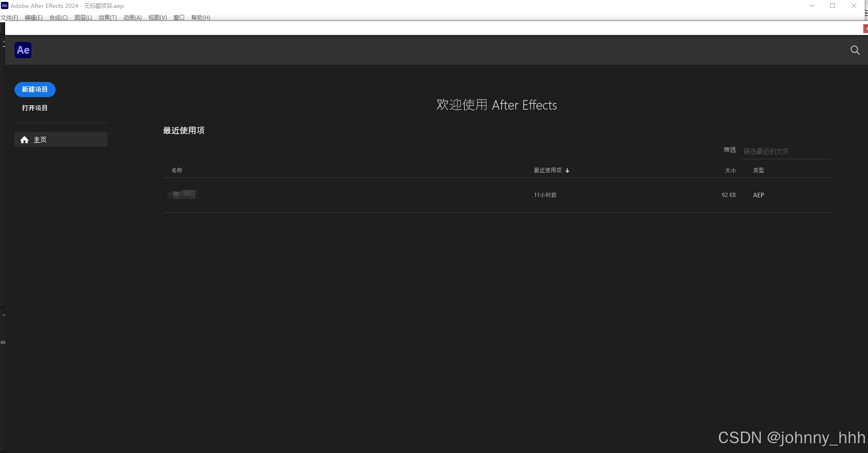The height and width of the screenshot is (453, 868).
Task: Click the 筛选 label
Action: [x=730, y=150]
